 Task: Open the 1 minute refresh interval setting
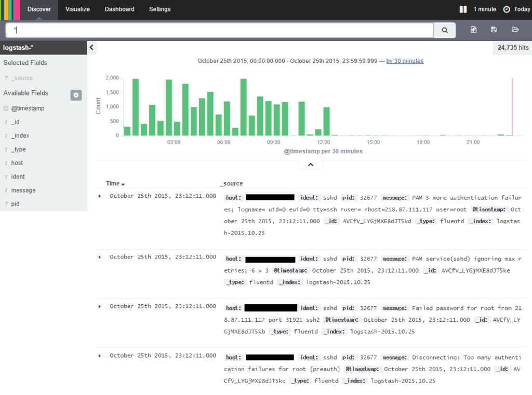pos(485,9)
